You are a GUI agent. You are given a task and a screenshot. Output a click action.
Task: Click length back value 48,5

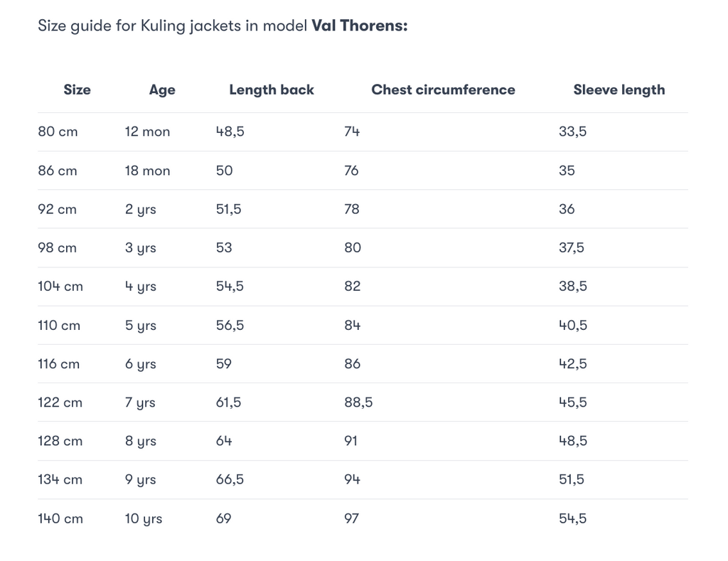click(x=230, y=132)
